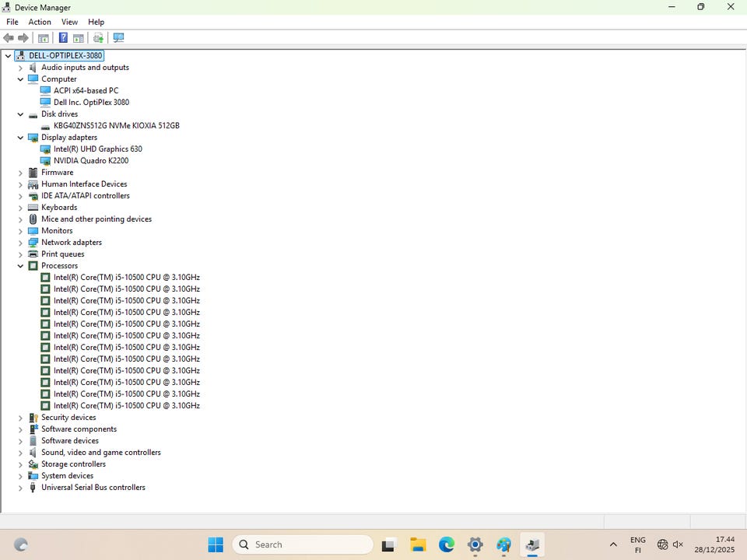747x560 pixels.
Task: Click the IDE ATA/ATAPI controllers icon
Action: (33, 196)
